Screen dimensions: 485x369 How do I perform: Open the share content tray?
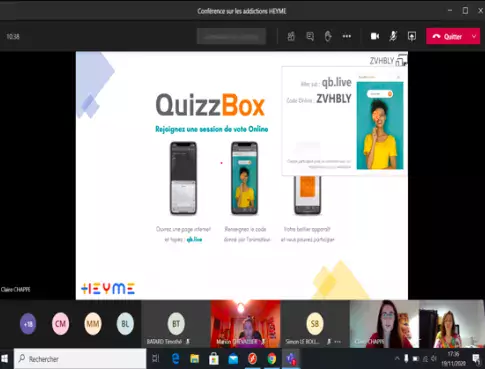click(x=412, y=36)
